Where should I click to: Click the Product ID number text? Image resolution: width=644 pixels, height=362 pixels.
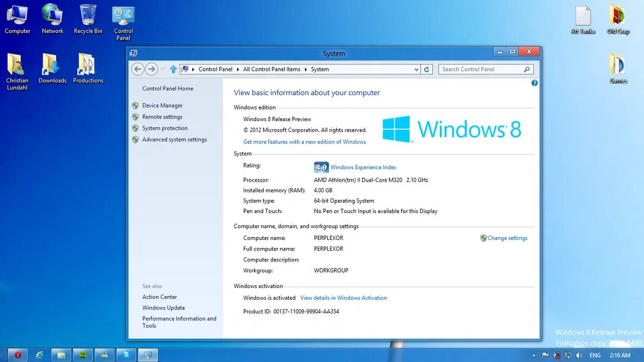point(306,311)
